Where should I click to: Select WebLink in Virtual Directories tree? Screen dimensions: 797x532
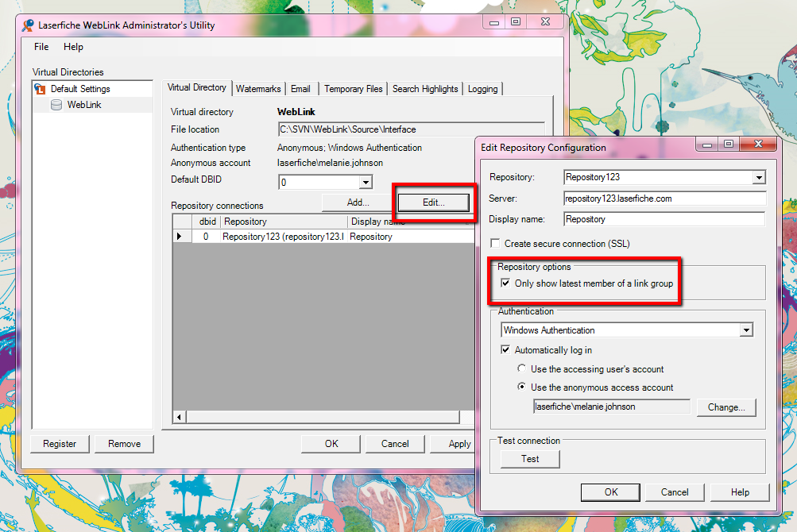[x=84, y=105]
